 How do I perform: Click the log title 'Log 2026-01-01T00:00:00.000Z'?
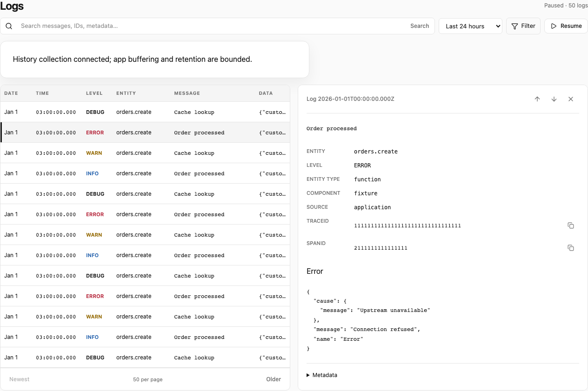pyautogui.click(x=350, y=99)
